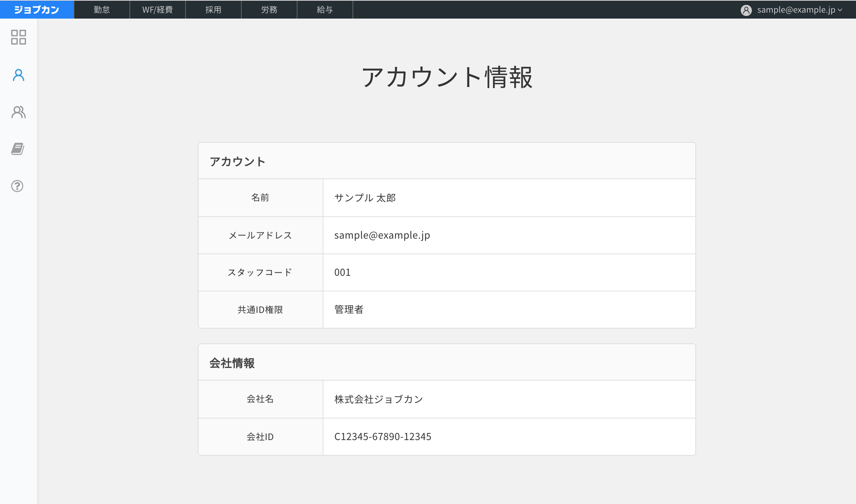Click the 会社ID row label
This screenshot has width=856, height=504.
click(260, 437)
